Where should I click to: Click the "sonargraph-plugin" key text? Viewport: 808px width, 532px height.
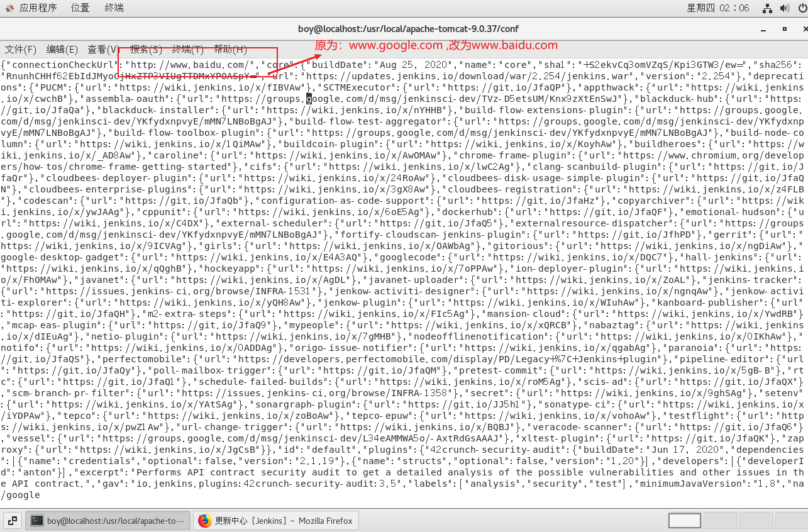point(304,404)
